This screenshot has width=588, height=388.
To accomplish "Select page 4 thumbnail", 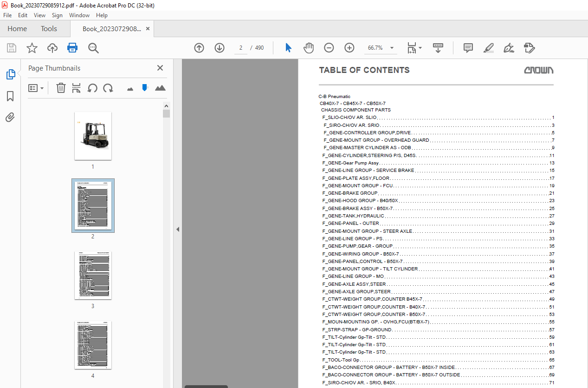I will [93, 345].
